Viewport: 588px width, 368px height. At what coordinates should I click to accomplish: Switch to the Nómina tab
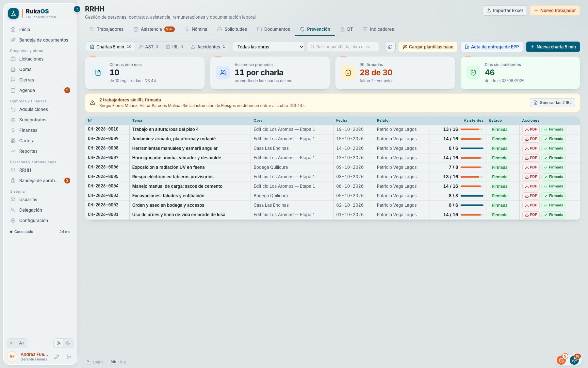click(196, 29)
